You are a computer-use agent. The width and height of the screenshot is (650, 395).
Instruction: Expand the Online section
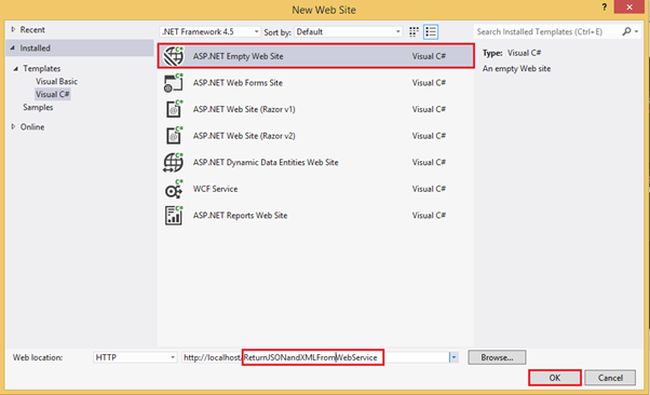tap(13, 126)
